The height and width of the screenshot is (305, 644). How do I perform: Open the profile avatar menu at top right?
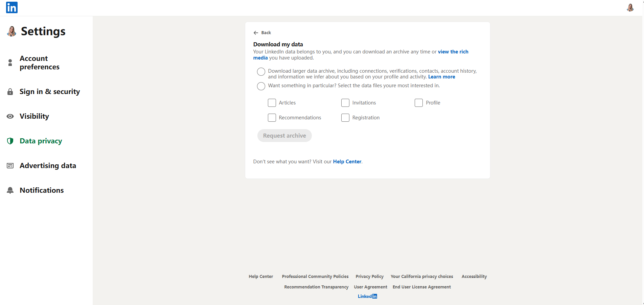[x=630, y=7]
